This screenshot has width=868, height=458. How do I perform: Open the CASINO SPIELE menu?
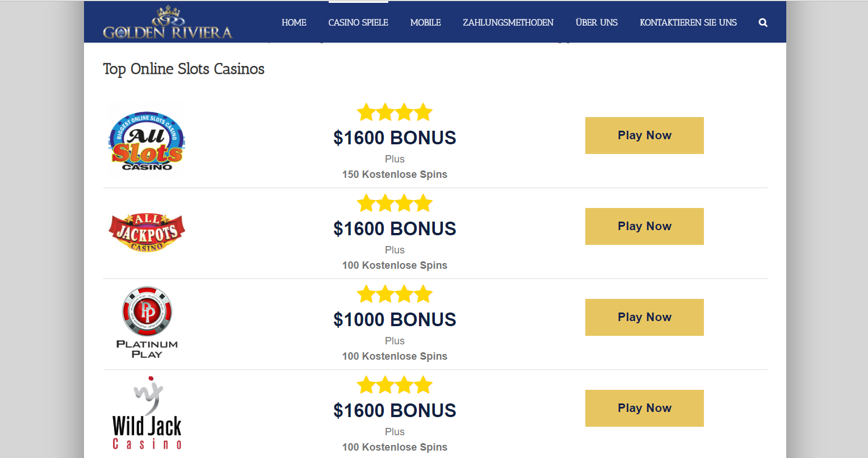[358, 23]
